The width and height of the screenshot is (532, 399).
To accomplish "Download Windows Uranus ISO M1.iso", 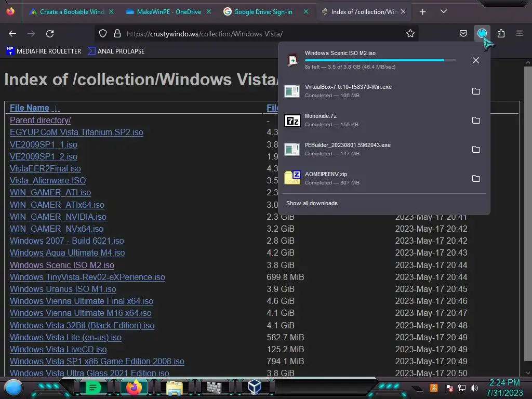I will (x=63, y=289).
